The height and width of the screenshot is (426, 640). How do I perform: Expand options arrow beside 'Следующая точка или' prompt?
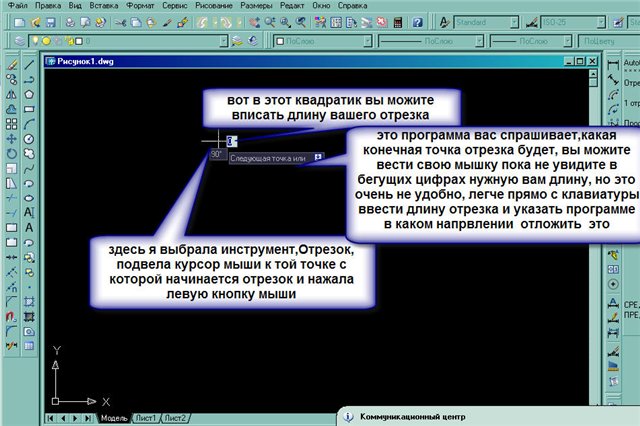point(318,157)
